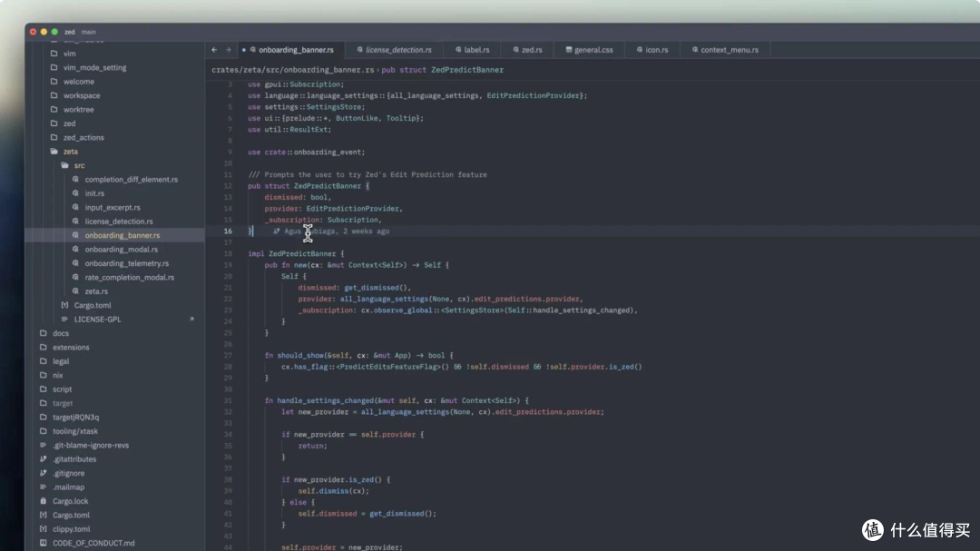The height and width of the screenshot is (551, 980).
Task: Open .git-blame-ignore-revs in the file tree
Action: [x=91, y=446]
